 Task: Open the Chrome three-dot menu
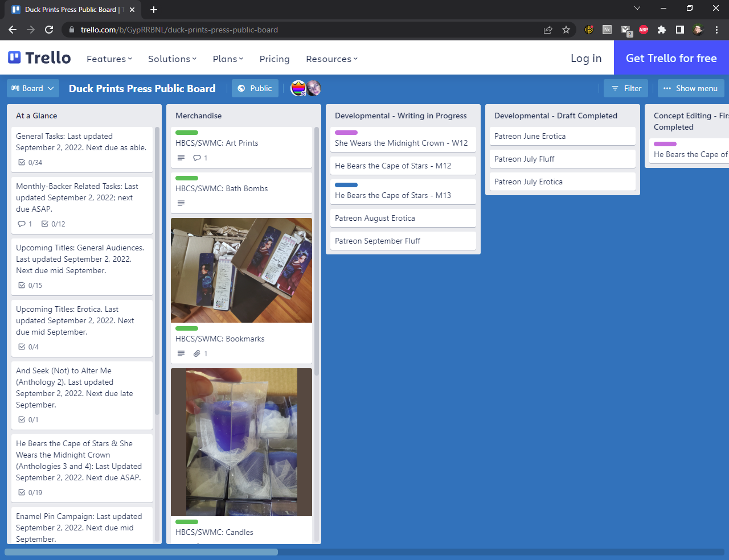[x=716, y=30]
